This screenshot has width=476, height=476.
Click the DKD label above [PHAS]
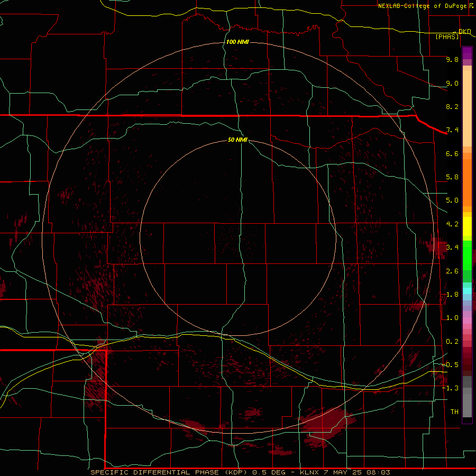464,31
